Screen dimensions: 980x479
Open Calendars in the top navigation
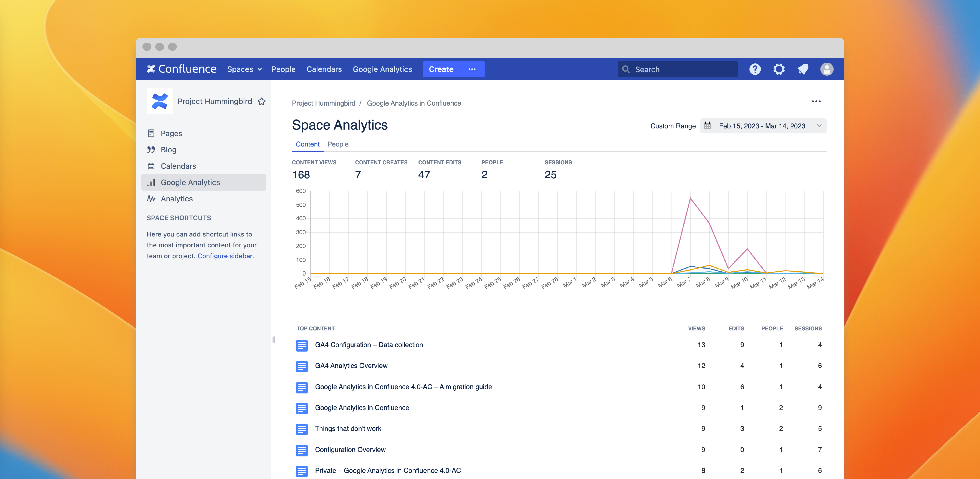click(x=324, y=69)
